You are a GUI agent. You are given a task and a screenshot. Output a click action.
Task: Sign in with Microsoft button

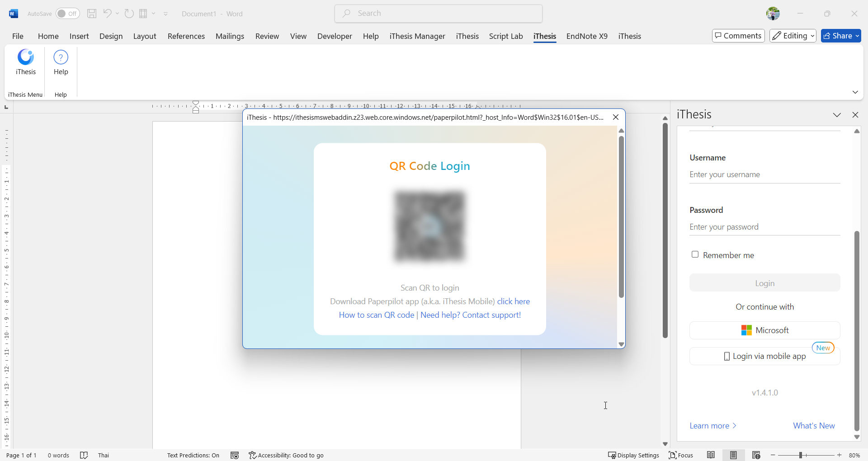pyautogui.click(x=765, y=330)
